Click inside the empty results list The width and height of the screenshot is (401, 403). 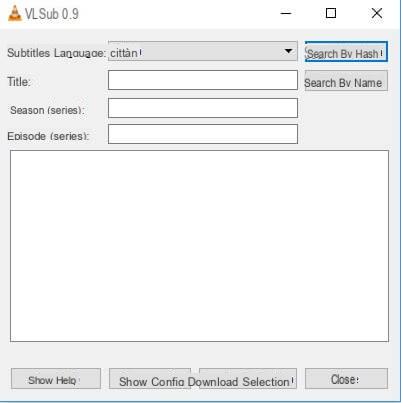point(199,246)
